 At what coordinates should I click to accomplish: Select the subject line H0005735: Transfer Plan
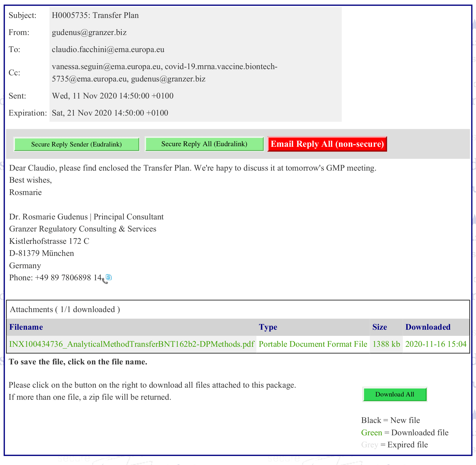(x=95, y=15)
